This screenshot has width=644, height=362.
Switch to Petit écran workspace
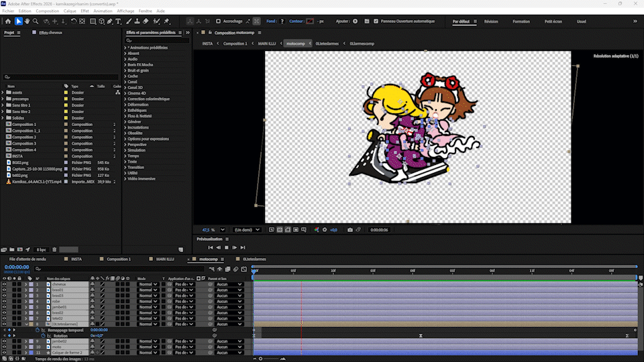[x=553, y=21]
